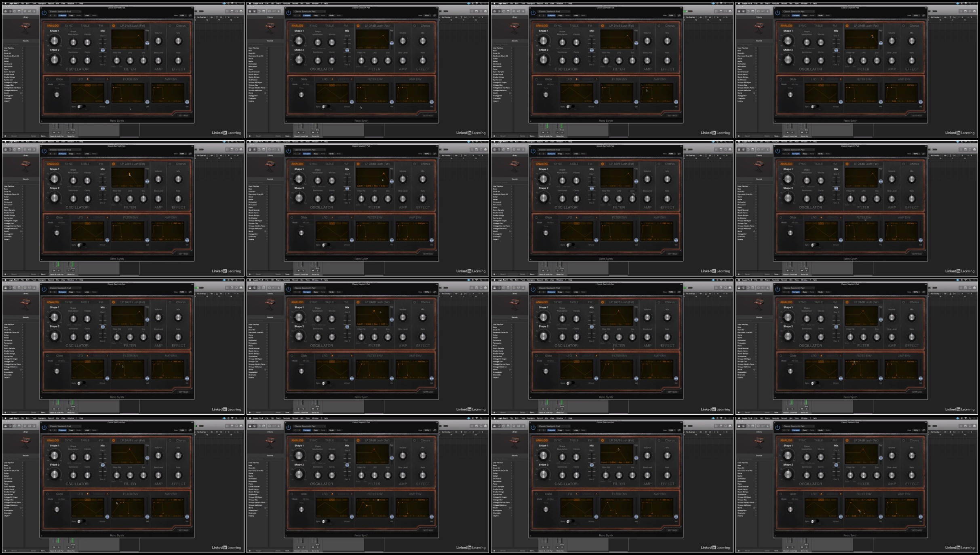This screenshot has width=980, height=555.
Task: Click the Shape 1 knob in top-right frame
Action: click(x=788, y=40)
